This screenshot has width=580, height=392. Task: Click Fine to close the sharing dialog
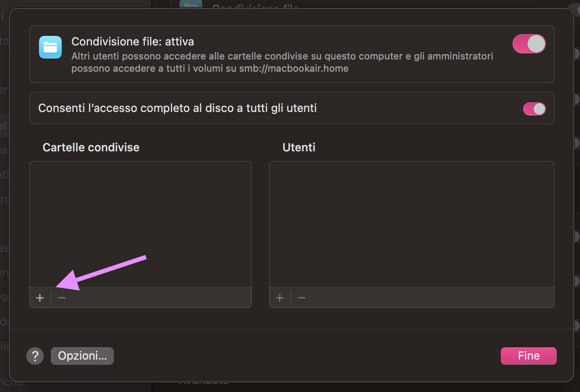tap(528, 356)
